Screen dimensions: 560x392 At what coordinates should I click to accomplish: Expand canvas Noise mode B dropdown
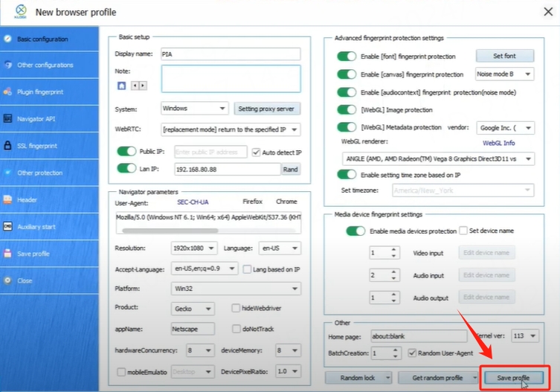pyautogui.click(x=505, y=74)
